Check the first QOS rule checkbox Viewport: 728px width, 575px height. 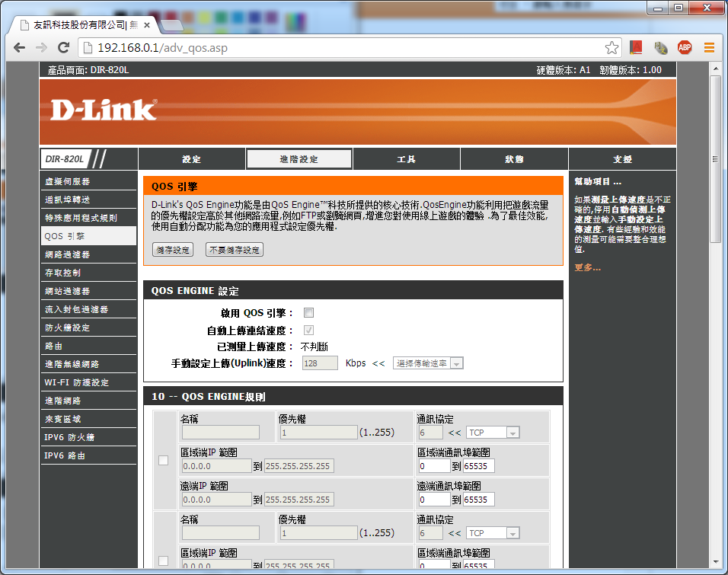coord(162,460)
